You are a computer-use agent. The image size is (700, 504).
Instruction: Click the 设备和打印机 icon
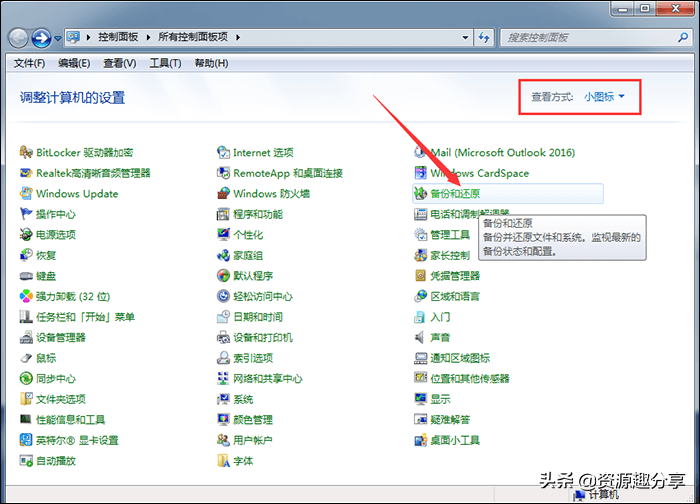coord(223,337)
